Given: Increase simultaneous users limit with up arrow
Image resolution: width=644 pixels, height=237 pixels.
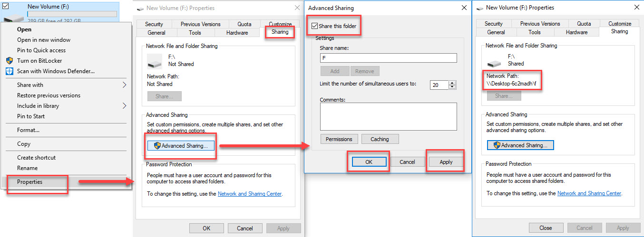Looking at the screenshot, I should point(452,83).
